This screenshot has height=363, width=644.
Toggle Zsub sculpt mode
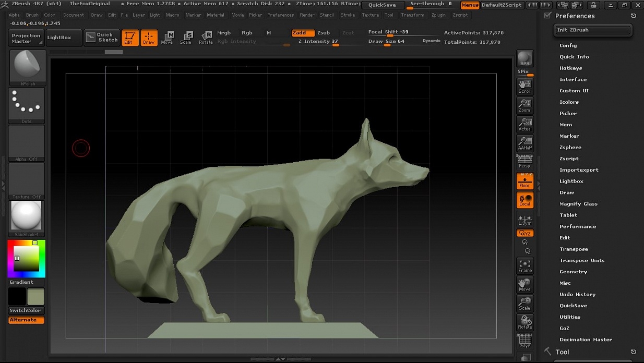tap(324, 33)
